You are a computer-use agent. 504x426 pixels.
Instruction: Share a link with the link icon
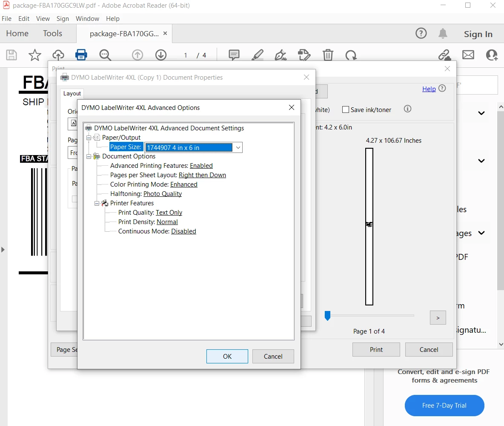point(444,55)
